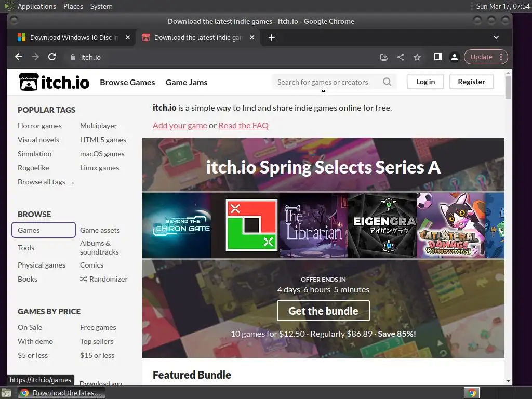Viewport: 532px width, 399px height.
Task: Open Game Jams in the header
Action: pyautogui.click(x=187, y=83)
